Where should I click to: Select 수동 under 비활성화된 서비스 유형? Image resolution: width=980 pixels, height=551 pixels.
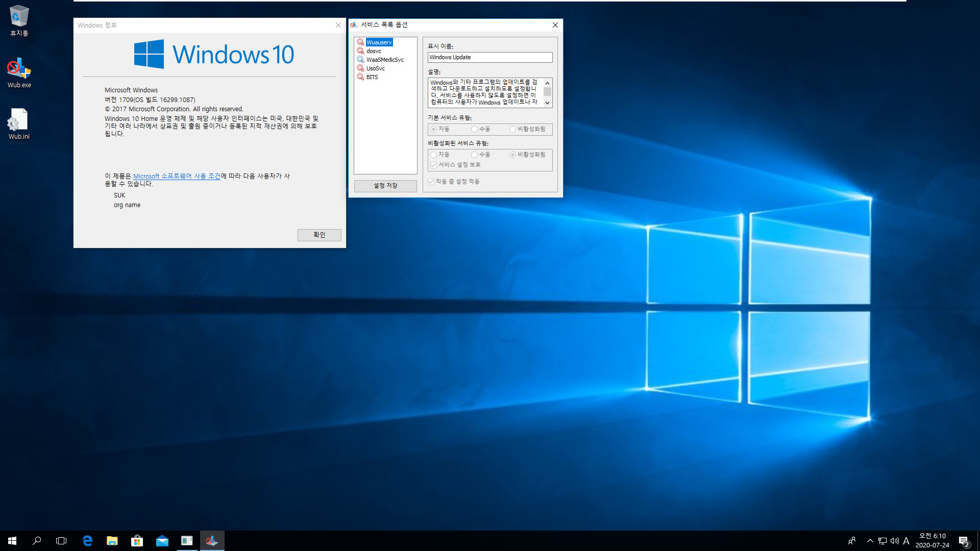pyautogui.click(x=480, y=155)
